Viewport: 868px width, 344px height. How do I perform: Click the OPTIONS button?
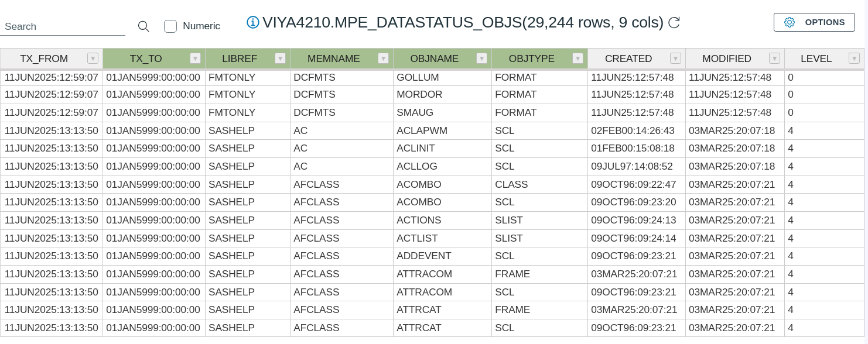814,22
